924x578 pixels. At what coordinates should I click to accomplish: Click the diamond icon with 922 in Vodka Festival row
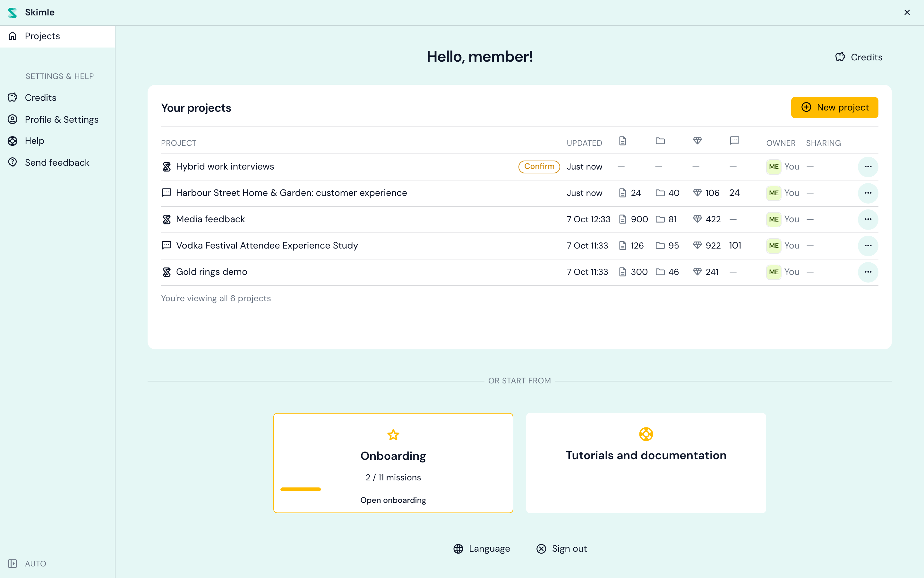pyautogui.click(x=697, y=245)
